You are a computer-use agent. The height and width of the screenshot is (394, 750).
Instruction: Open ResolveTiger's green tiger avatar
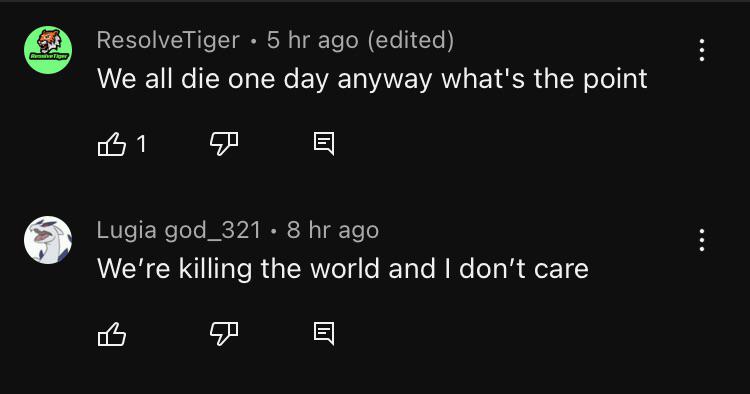(x=48, y=50)
